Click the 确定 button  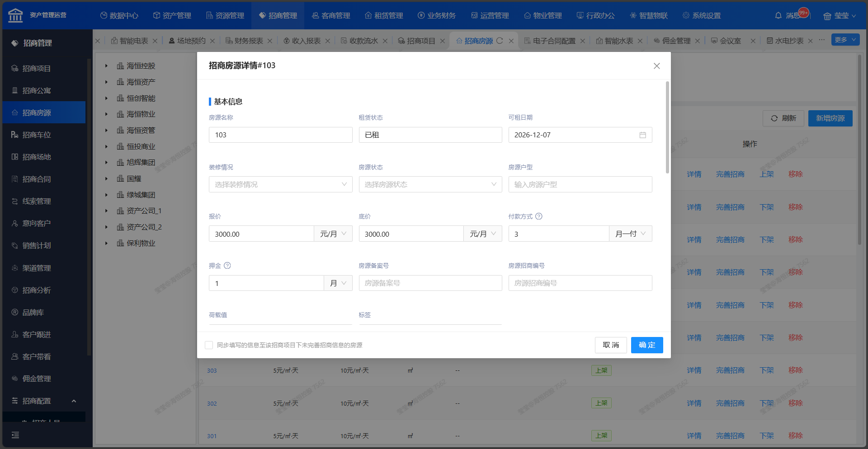646,345
